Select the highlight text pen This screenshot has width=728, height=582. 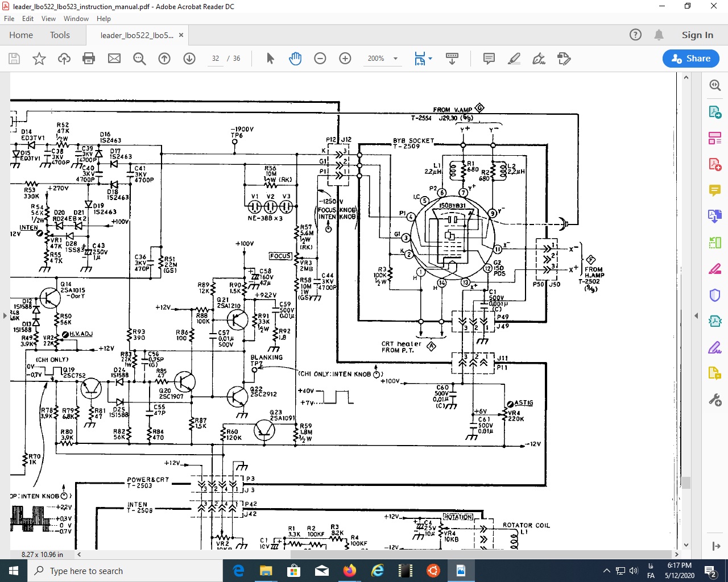(x=514, y=59)
